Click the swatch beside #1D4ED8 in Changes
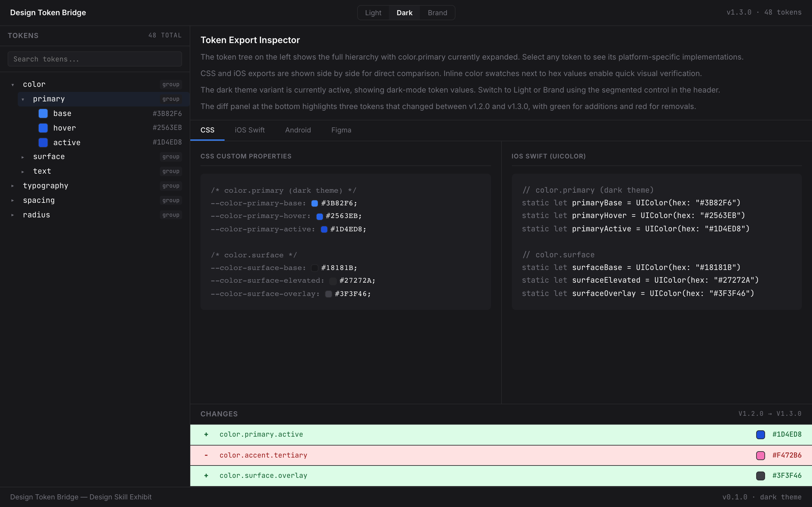The height and width of the screenshot is (507, 812). pyautogui.click(x=760, y=434)
